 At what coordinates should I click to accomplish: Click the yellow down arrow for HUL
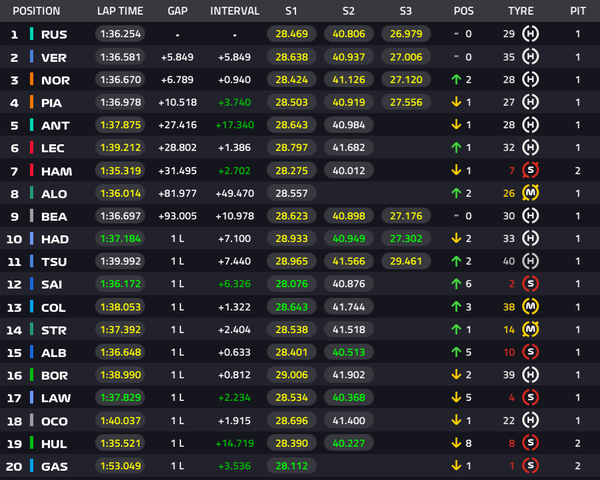(456, 443)
